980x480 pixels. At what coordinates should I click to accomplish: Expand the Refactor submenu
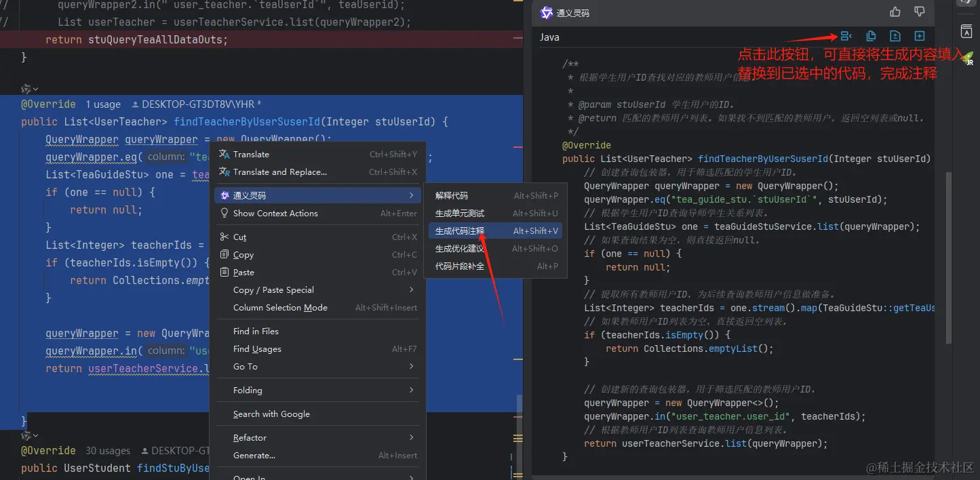pyautogui.click(x=317, y=437)
